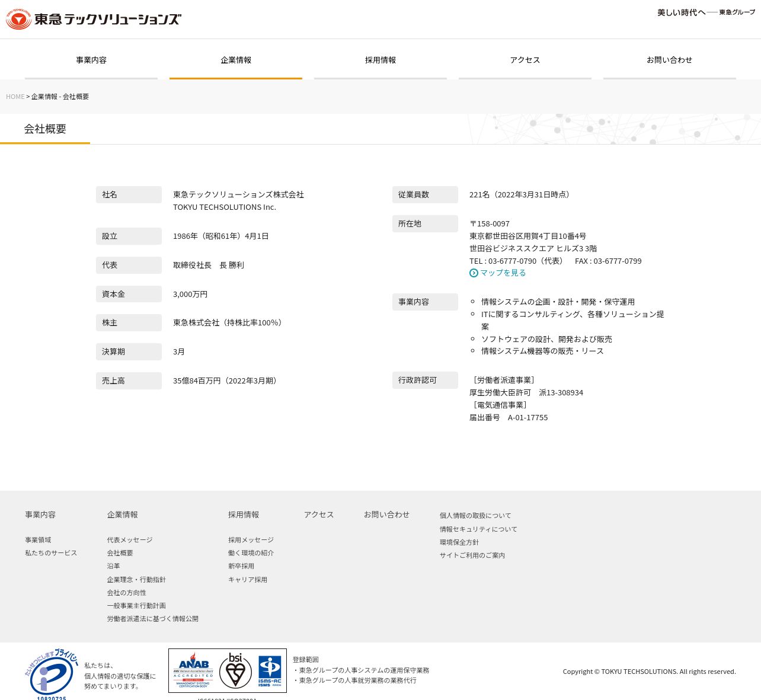The image size is (761, 700).
Task: Click the 事業内容 label cell in table
Action: click(425, 302)
